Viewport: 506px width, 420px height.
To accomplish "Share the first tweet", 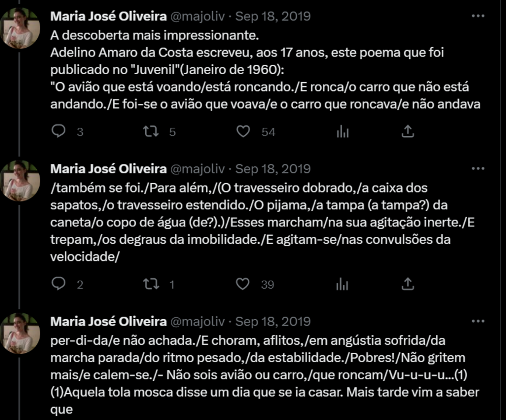I will tap(408, 132).
